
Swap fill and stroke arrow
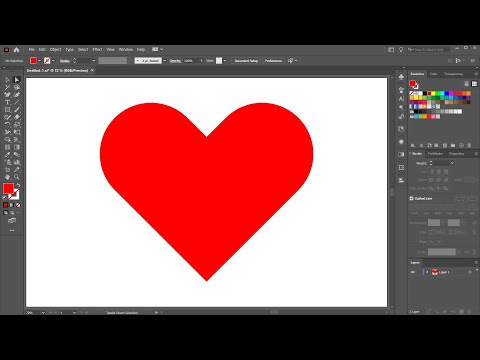point(18,185)
